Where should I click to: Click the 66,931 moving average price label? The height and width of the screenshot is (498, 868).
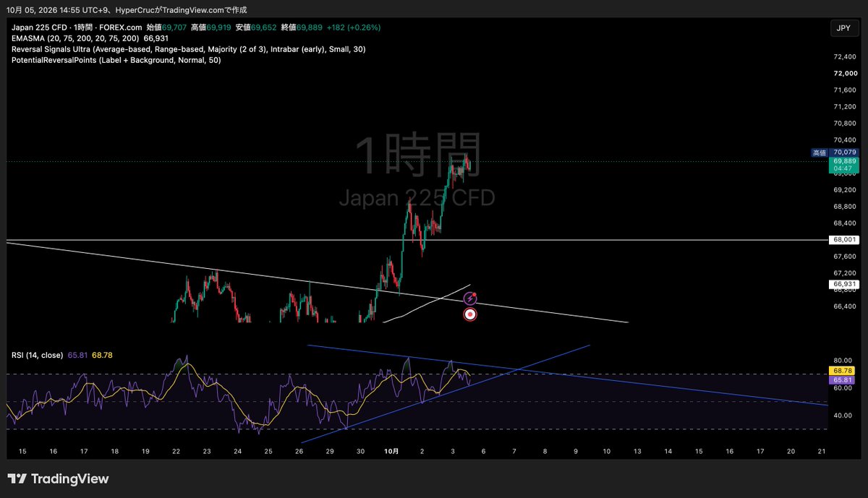pos(845,285)
